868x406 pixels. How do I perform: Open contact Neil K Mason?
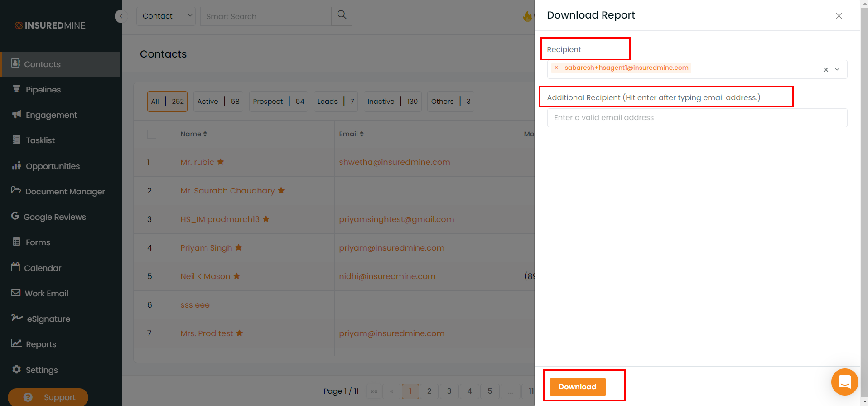click(x=205, y=276)
